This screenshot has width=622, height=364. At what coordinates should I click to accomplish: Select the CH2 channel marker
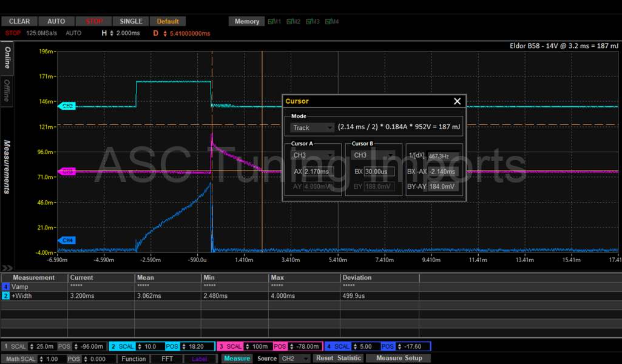(x=67, y=106)
